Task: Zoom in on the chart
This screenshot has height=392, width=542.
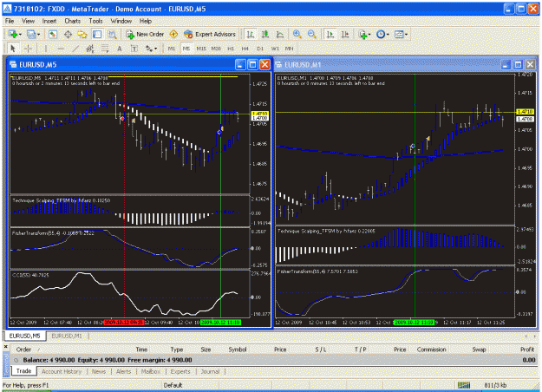Action: coord(297,34)
